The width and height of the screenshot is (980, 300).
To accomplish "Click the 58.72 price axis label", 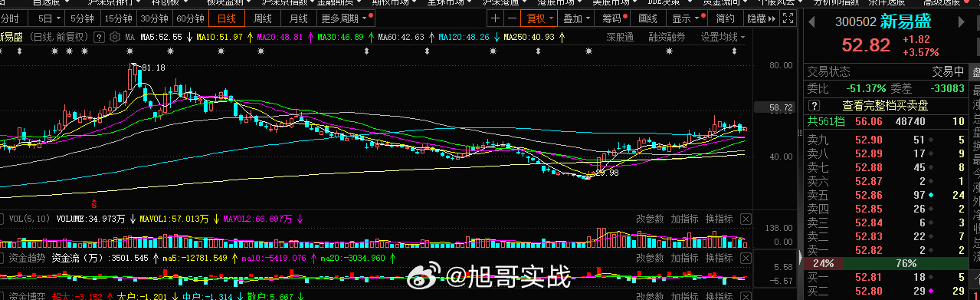I will tap(775, 108).
